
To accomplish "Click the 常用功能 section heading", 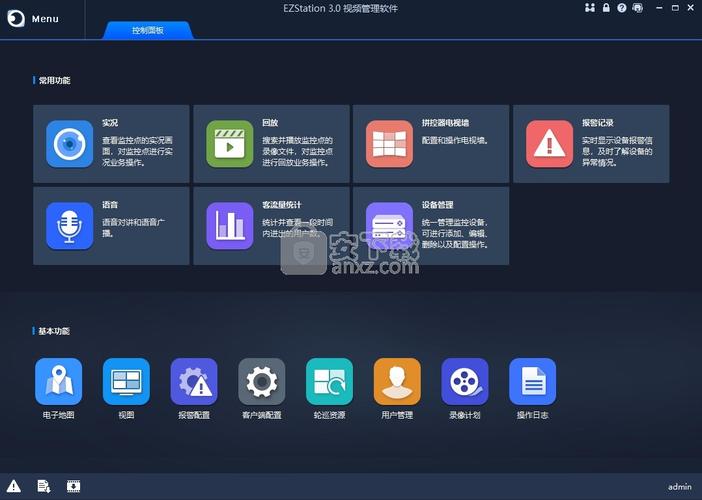I will pos(54,81).
